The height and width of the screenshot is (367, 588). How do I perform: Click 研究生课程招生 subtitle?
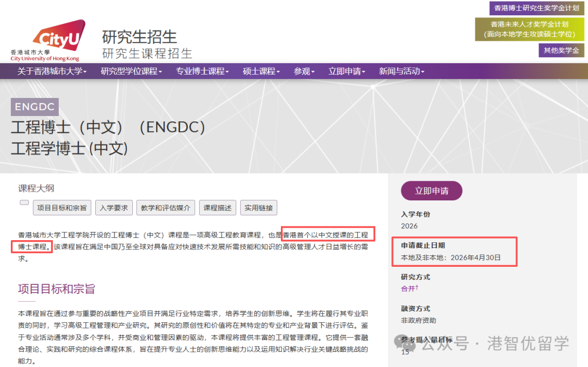pyautogui.click(x=147, y=53)
